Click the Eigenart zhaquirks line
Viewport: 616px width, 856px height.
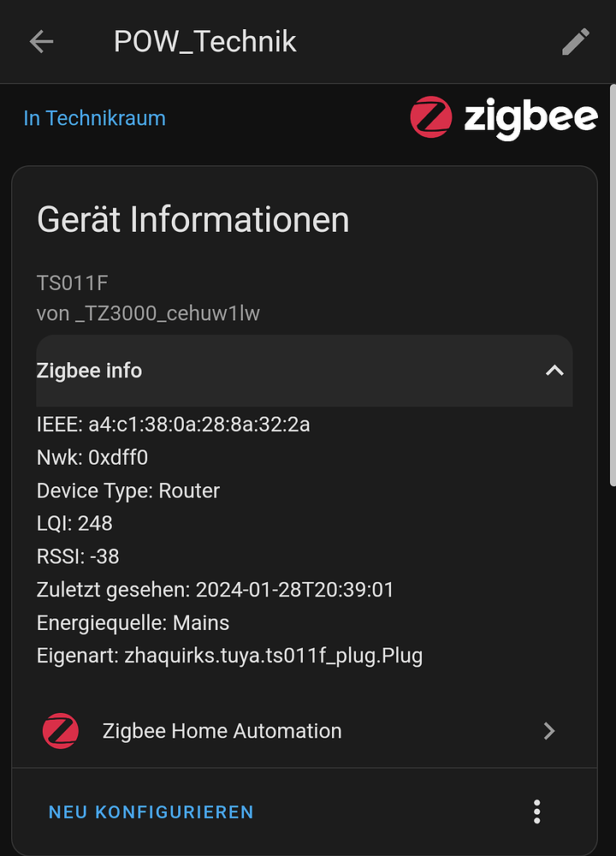pos(229,656)
